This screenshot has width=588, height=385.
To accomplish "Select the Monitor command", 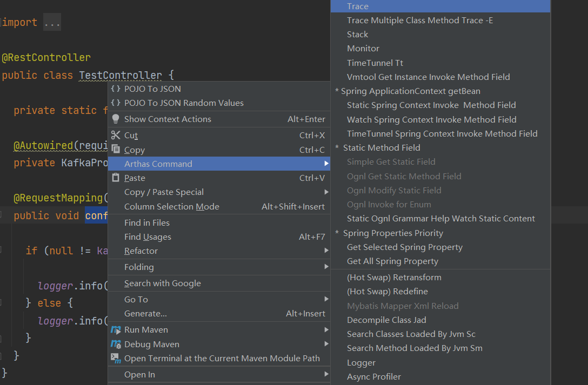I will [x=440, y=48].
